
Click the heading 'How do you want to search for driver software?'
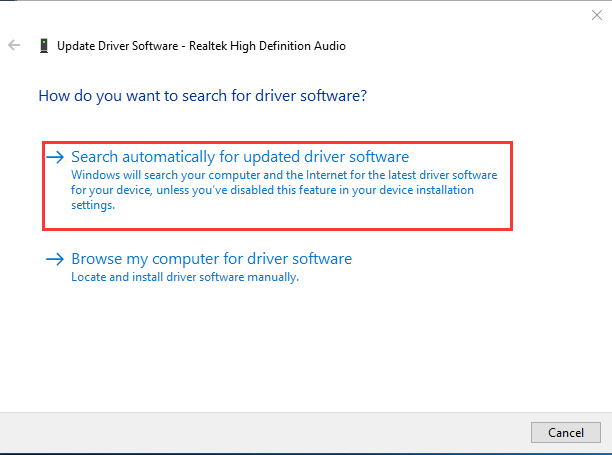click(203, 96)
